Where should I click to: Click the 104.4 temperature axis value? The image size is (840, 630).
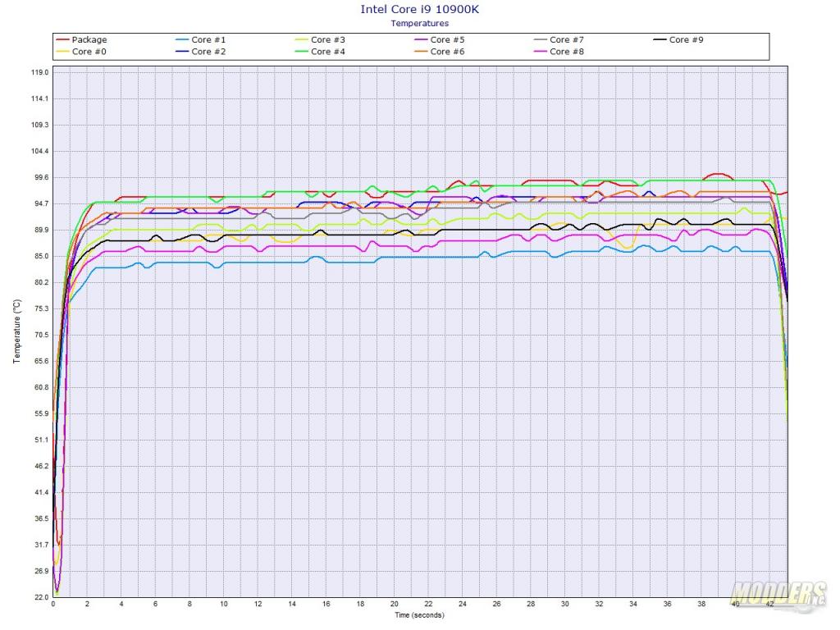39,151
